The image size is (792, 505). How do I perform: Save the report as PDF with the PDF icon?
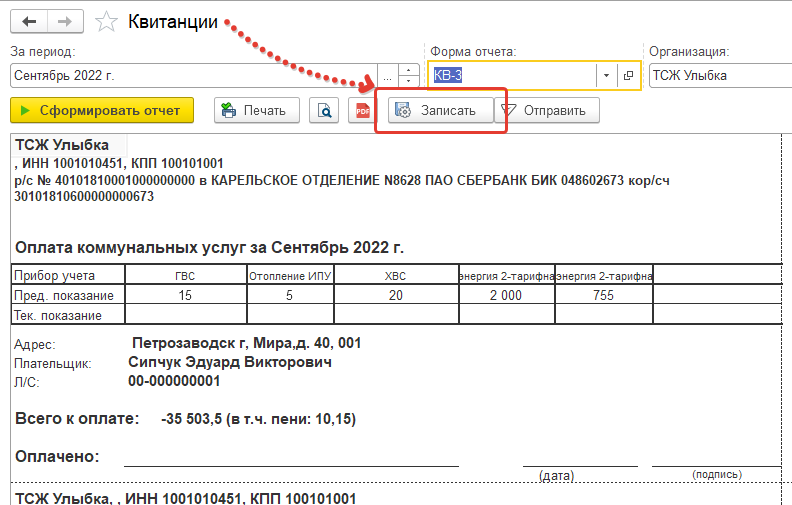362,110
